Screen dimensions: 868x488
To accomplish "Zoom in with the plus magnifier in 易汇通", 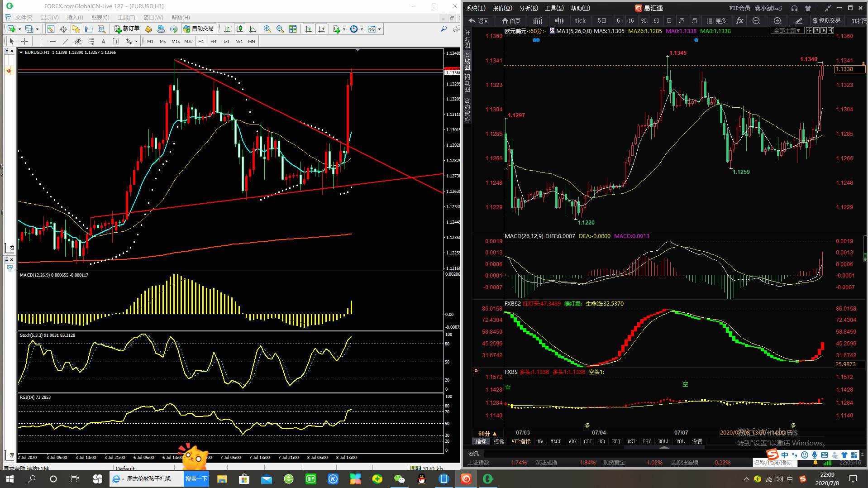I will (777, 21).
